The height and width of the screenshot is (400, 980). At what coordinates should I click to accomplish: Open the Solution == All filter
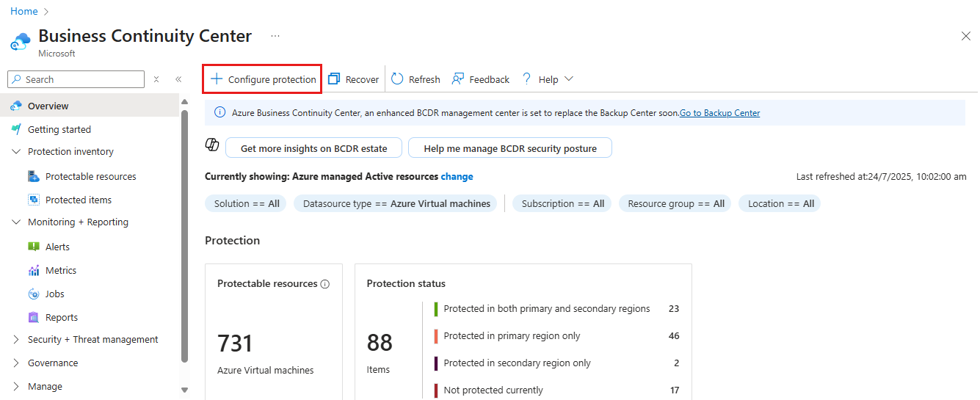pos(247,203)
